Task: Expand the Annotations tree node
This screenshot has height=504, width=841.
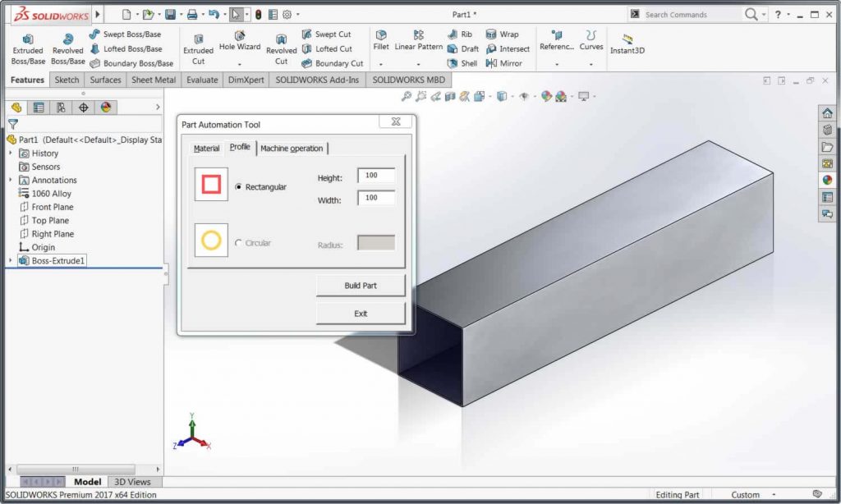Action: pos(10,180)
